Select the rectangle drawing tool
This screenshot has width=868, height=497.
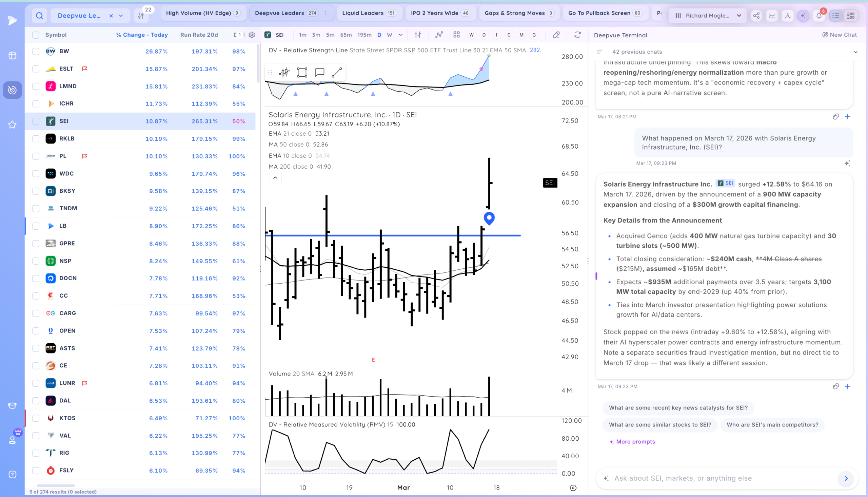[x=302, y=72]
